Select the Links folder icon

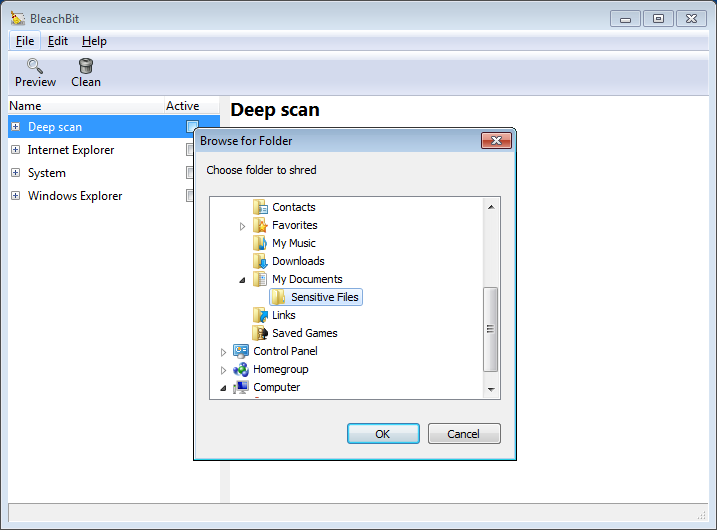tap(260, 315)
